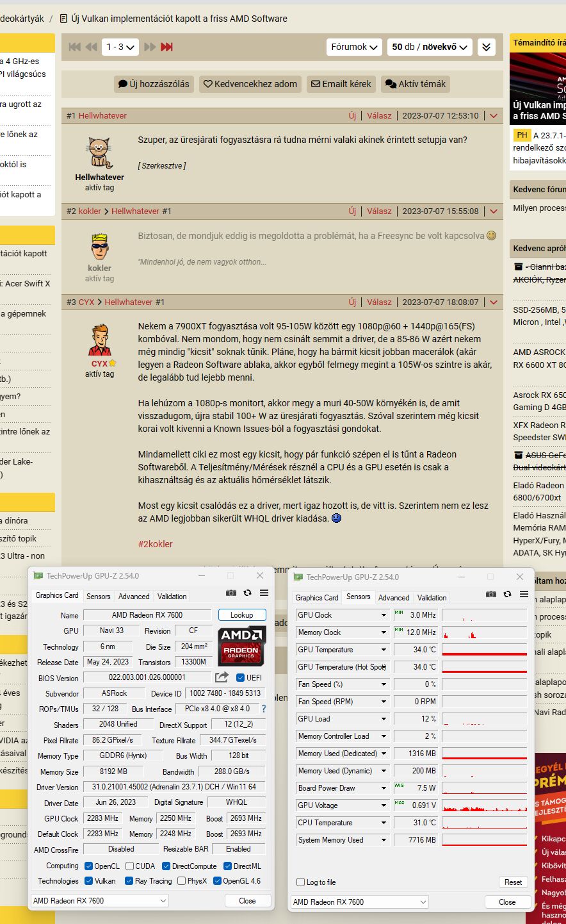The width and height of the screenshot is (566, 924).
Task: Click the kokler sunglasses avatar
Action: click(x=99, y=247)
